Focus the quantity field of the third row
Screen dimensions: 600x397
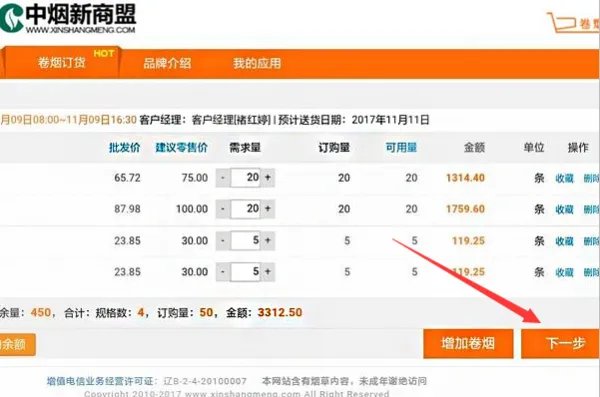[x=246, y=241]
